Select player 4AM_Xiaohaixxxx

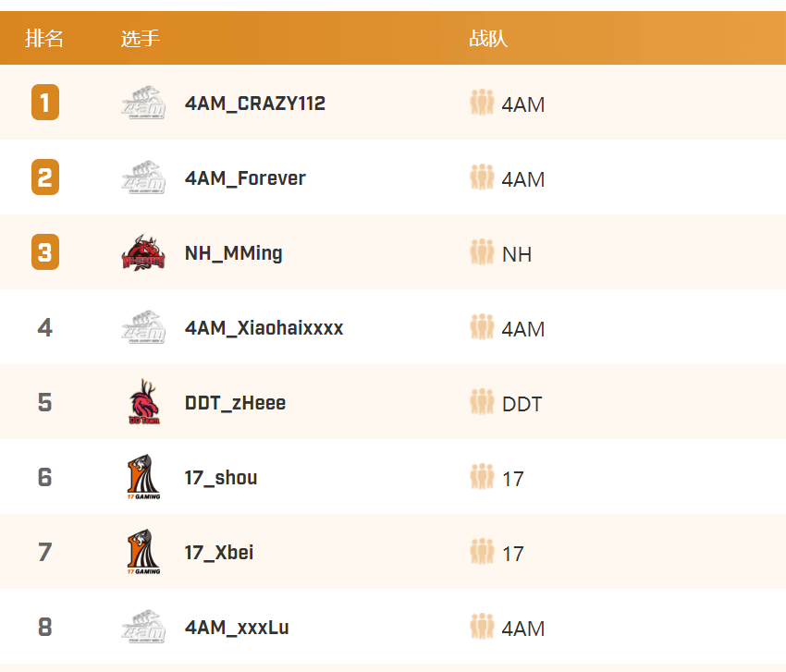(x=264, y=328)
